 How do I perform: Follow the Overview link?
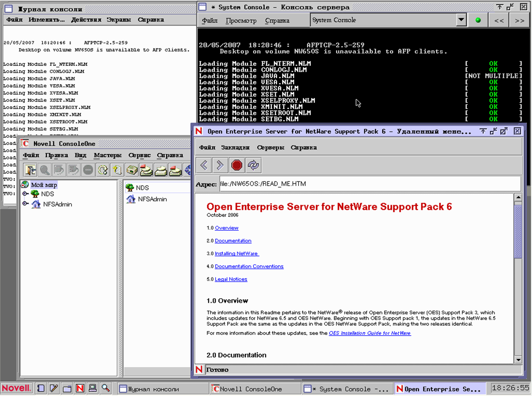[227, 228]
